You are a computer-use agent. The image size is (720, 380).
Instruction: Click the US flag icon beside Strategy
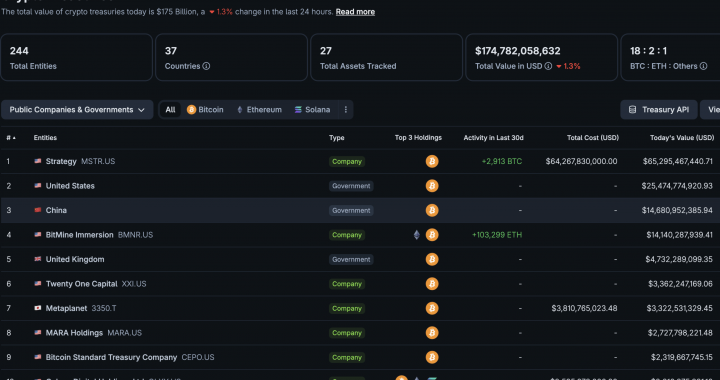(38, 162)
